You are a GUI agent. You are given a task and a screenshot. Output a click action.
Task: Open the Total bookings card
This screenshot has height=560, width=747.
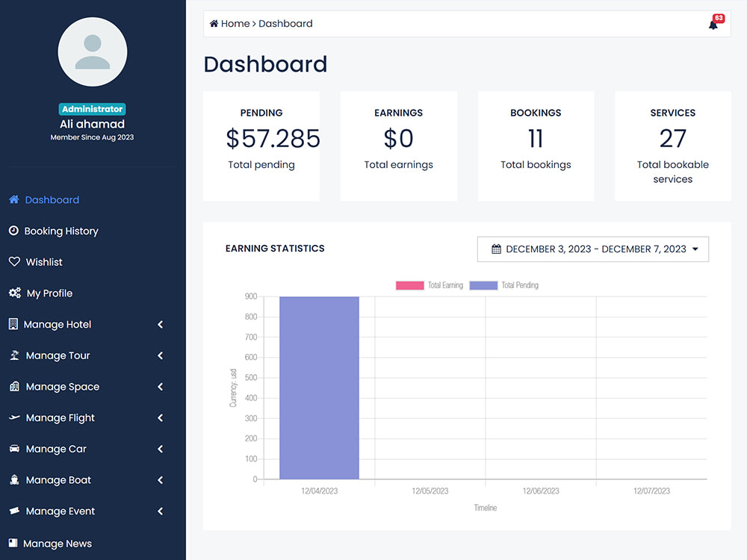click(x=536, y=146)
